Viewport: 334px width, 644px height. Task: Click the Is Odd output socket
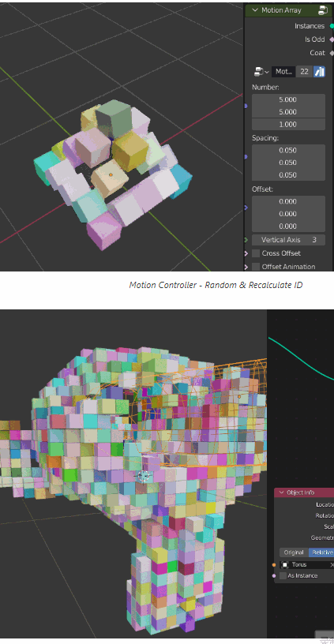[332, 39]
